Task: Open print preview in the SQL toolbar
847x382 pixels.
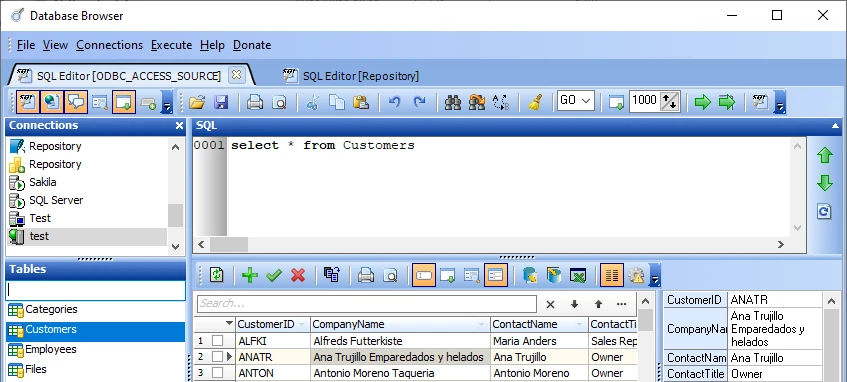Action: pos(279,102)
